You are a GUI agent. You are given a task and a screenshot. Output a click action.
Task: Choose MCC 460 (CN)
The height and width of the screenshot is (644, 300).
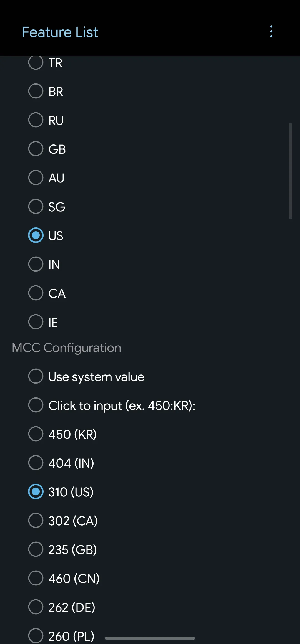click(x=36, y=578)
